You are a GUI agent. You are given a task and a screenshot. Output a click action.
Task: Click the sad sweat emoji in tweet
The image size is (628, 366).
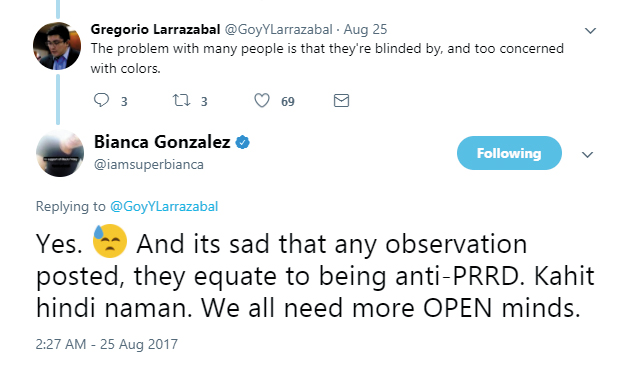point(110,241)
